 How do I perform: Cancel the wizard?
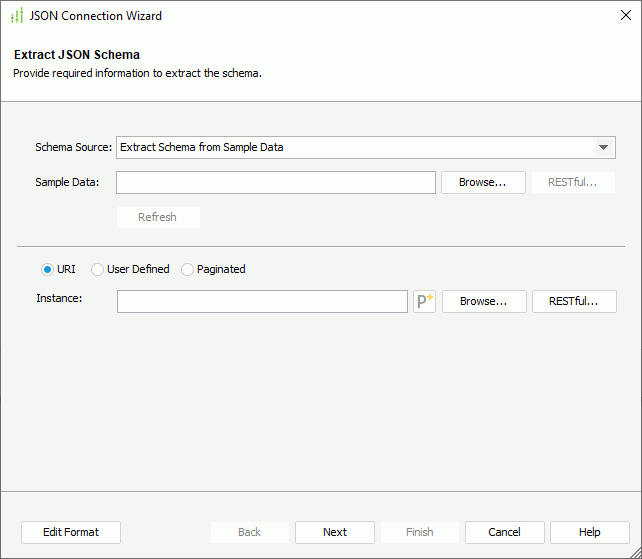pyautogui.click(x=505, y=532)
